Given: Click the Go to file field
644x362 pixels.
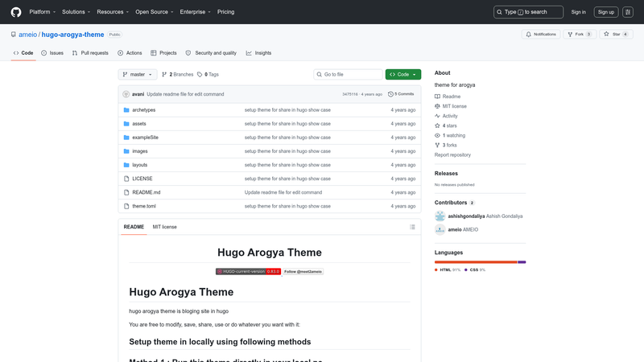Looking at the screenshot, I should click(x=348, y=74).
